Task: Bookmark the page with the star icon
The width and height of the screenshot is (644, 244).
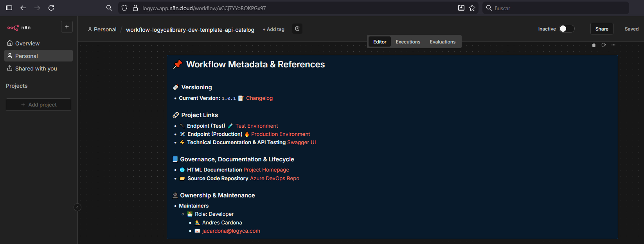Action: (x=472, y=8)
